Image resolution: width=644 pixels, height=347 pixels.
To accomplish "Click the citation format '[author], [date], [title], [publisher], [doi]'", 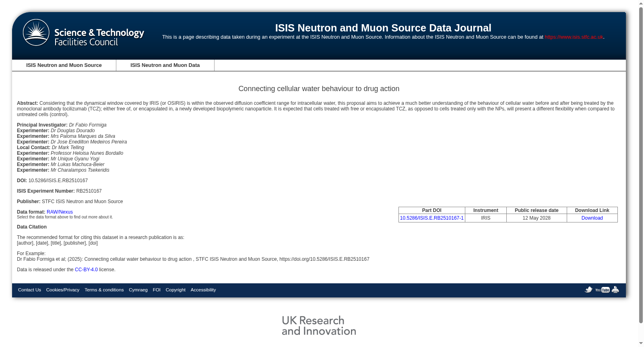I will 57,243.
